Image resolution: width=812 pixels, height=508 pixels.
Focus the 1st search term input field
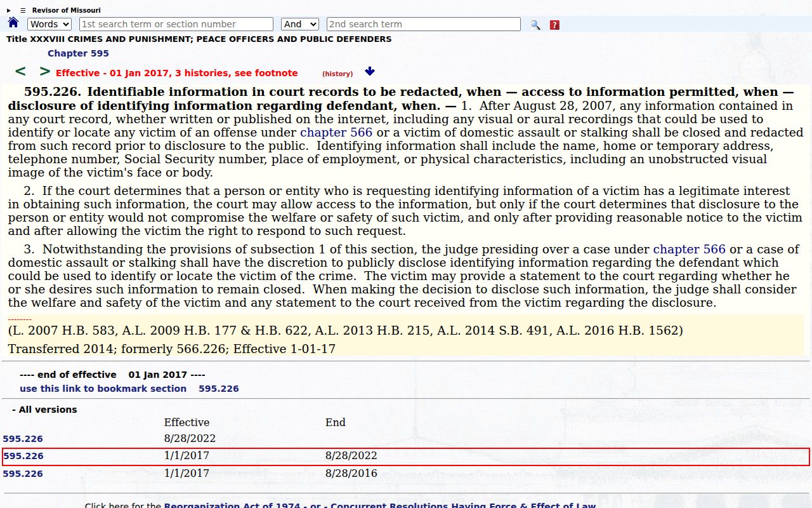coord(176,24)
